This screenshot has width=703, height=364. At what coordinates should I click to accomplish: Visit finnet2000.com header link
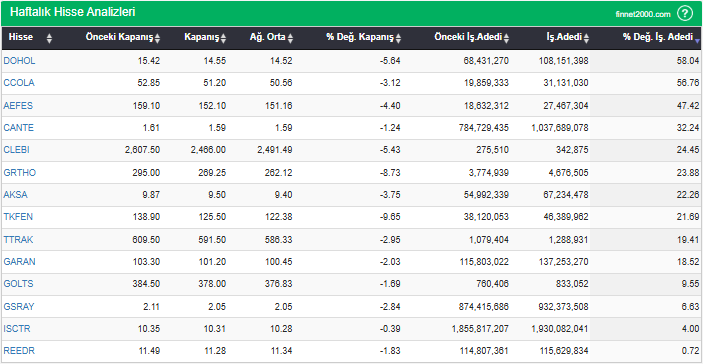tap(643, 14)
